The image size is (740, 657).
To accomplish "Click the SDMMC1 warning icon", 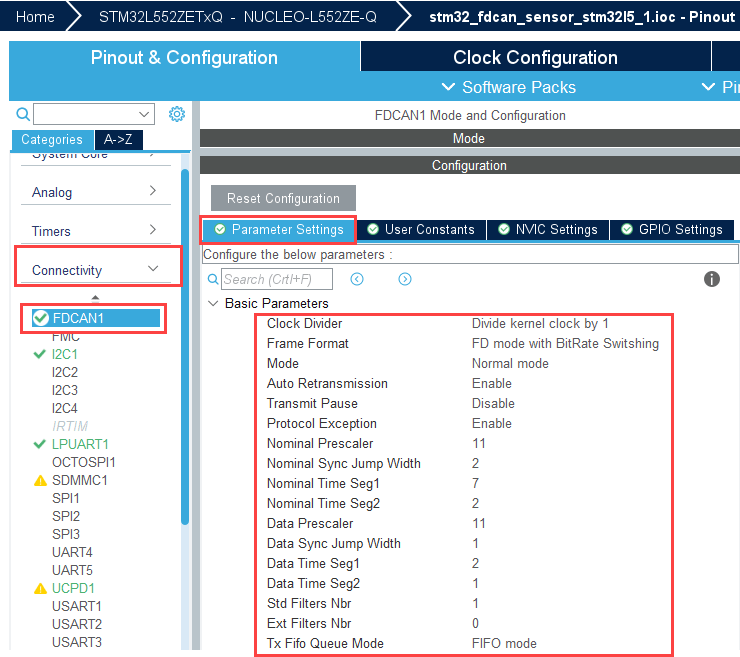I will 40,480.
